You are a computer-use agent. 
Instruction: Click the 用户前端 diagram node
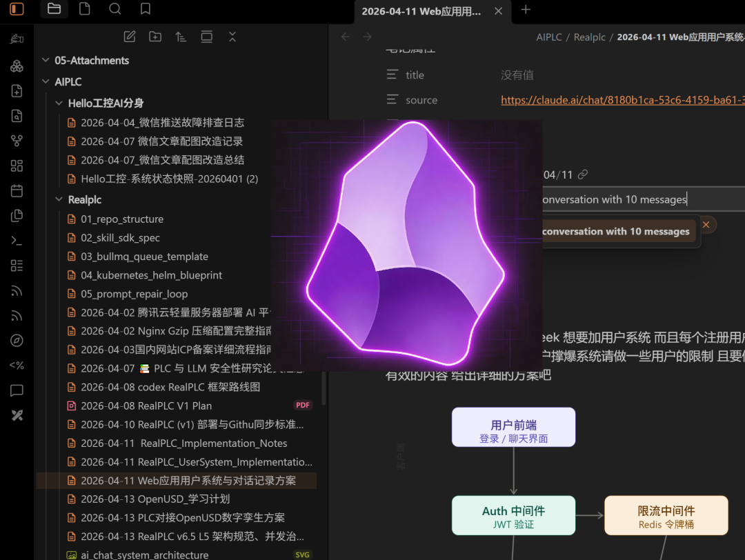coord(513,427)
